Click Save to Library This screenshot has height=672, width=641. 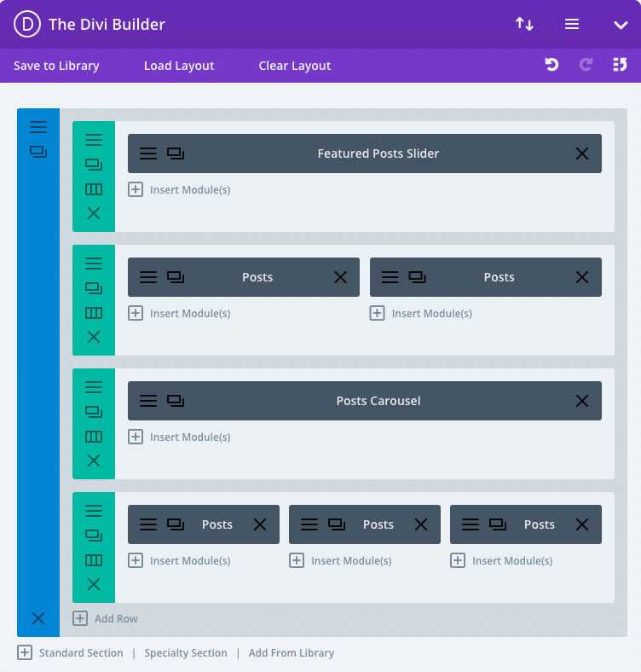click(x=56, y=66)
